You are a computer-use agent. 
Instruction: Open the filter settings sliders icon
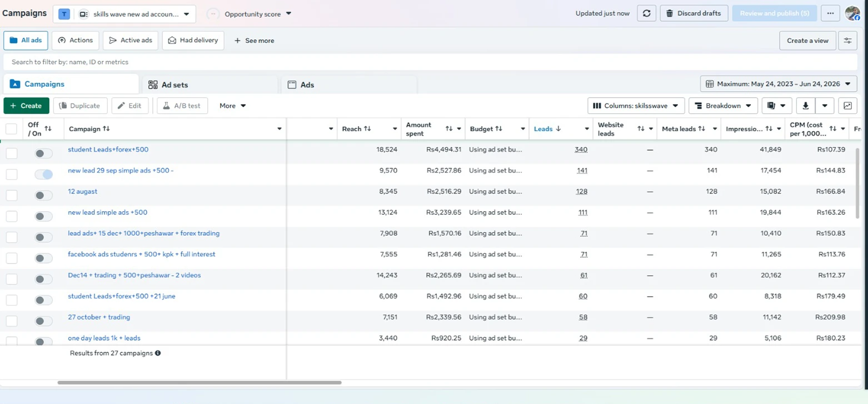click(x=847, y=41)
